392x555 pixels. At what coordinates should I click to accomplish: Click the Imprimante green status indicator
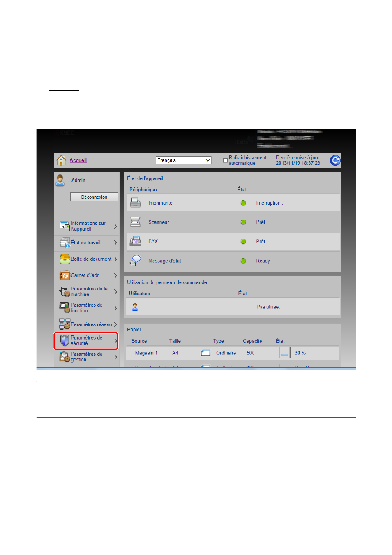pos(243,203)
